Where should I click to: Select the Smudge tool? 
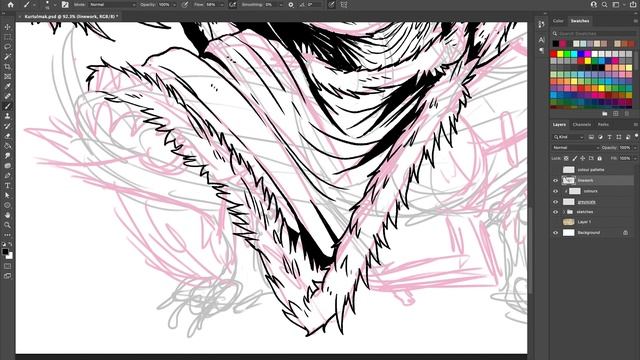coord(7,156)
